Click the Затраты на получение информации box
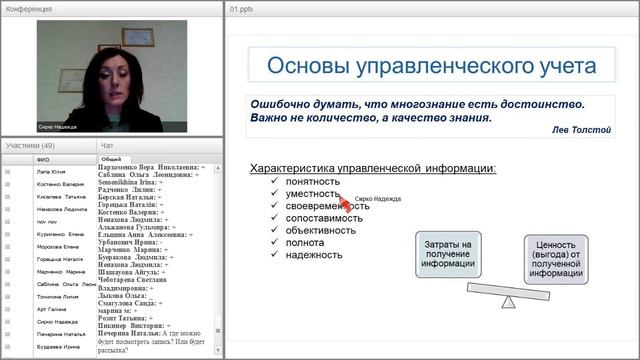Image resolution: width=640 pixels, height=360 pixels. coord(448,254)
